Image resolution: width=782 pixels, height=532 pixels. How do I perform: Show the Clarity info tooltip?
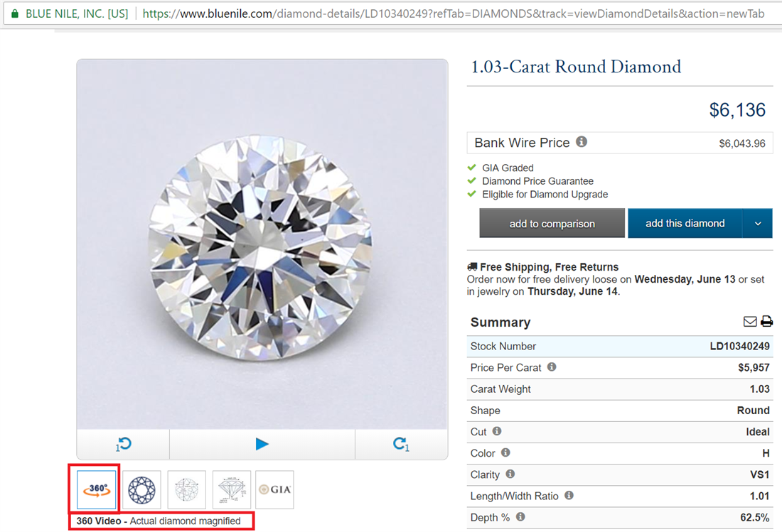coord(510,474)
